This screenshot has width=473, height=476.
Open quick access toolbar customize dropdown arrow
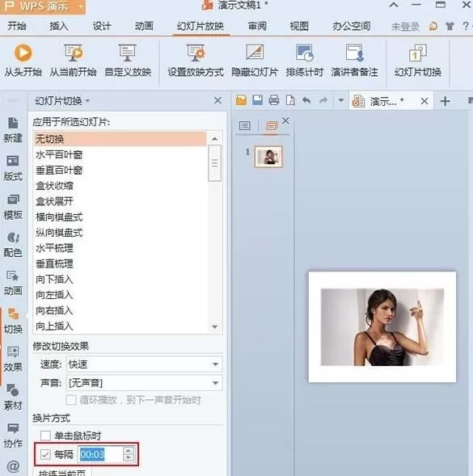coord(341,100)
